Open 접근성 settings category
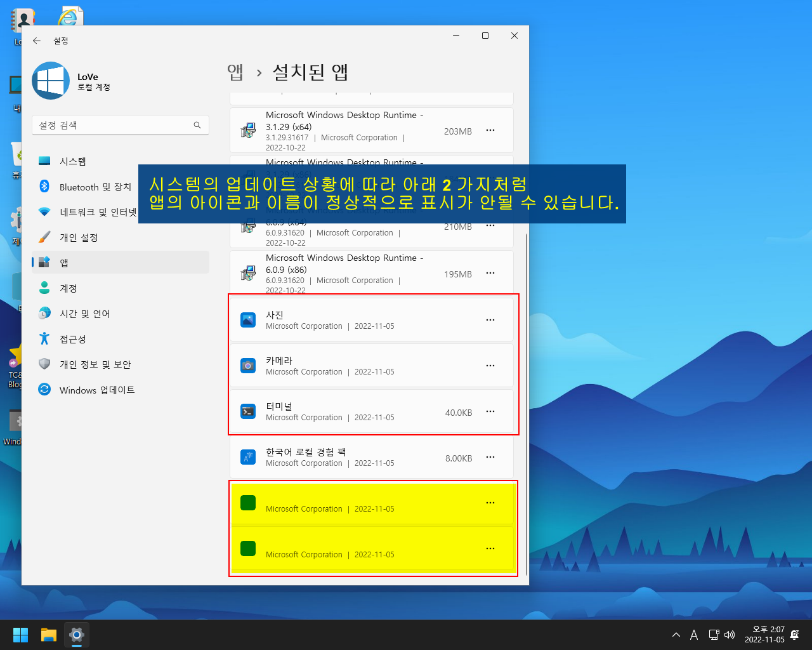Screen dimensions: 812x650 pyautogui.click(x=121, y=339)
